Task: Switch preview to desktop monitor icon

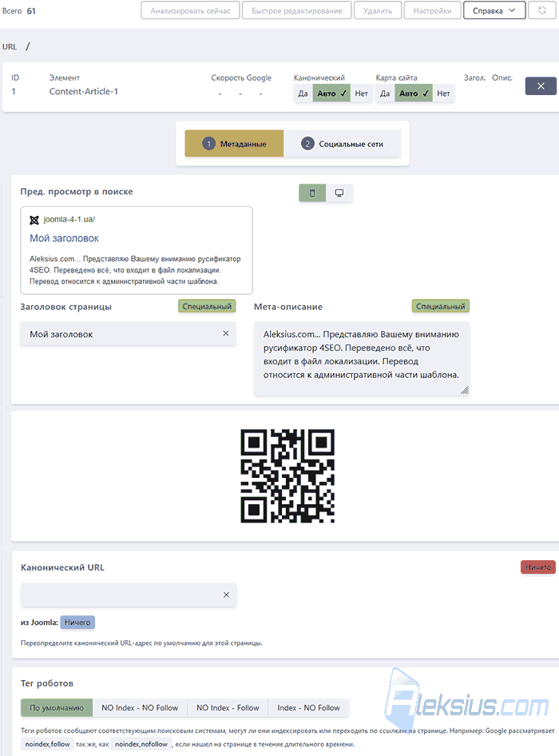Action: pos(339,193)
